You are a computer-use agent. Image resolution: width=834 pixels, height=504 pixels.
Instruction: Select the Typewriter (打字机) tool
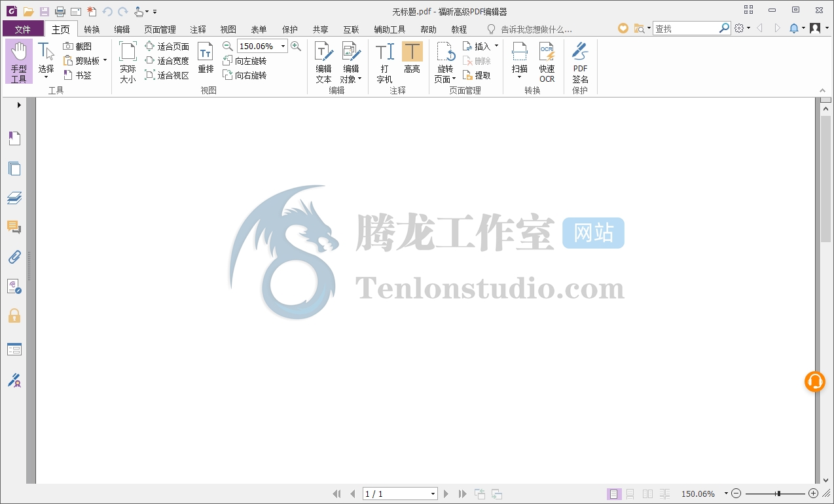click(x=384, y=62)
